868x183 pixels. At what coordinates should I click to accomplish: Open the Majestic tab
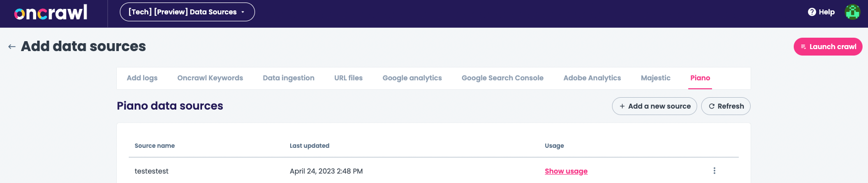pyautogui.click(x=656, y=78)
